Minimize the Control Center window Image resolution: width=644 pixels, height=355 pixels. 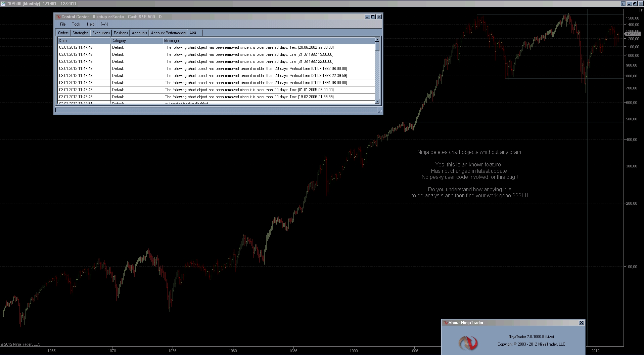[x=367, y=17]
